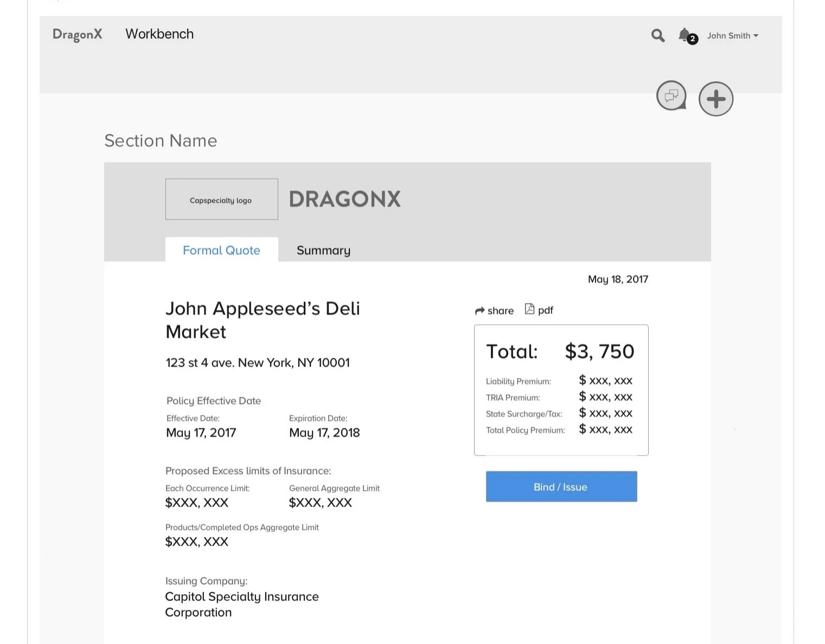Expand the John Smith user dropdown

[733, 36]
